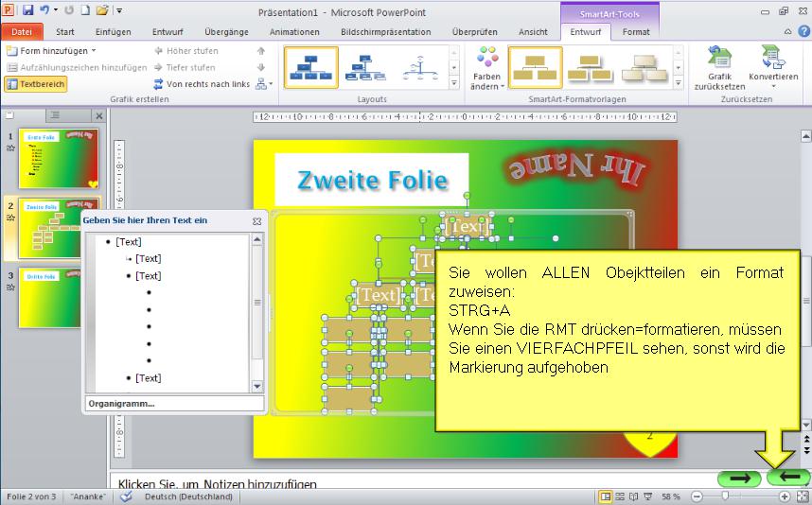Click the spell check icon in status bar
This screenshot has height=505, width=812.
tap(126, 496)
